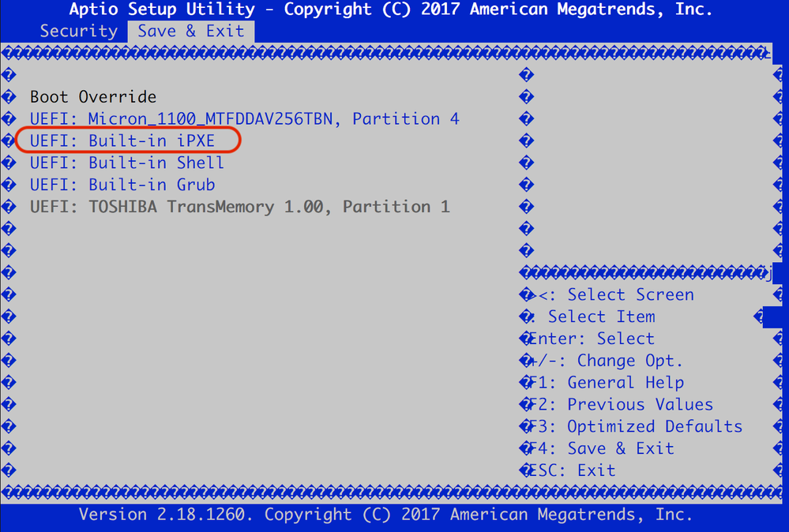
Task: Boot from UEFI Micron_1100 Partition 4
Action: (245, 118)
